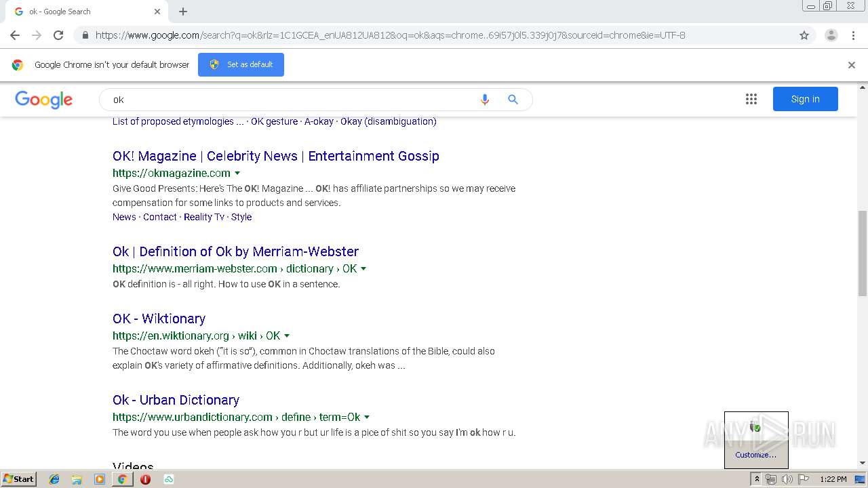
Task: Open Chrome profile avatar menu
Action: point(831,35)
